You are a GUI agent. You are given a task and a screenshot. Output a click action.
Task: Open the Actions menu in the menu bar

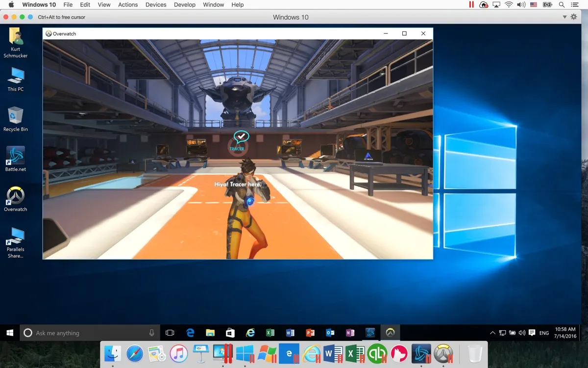[127, 4]
